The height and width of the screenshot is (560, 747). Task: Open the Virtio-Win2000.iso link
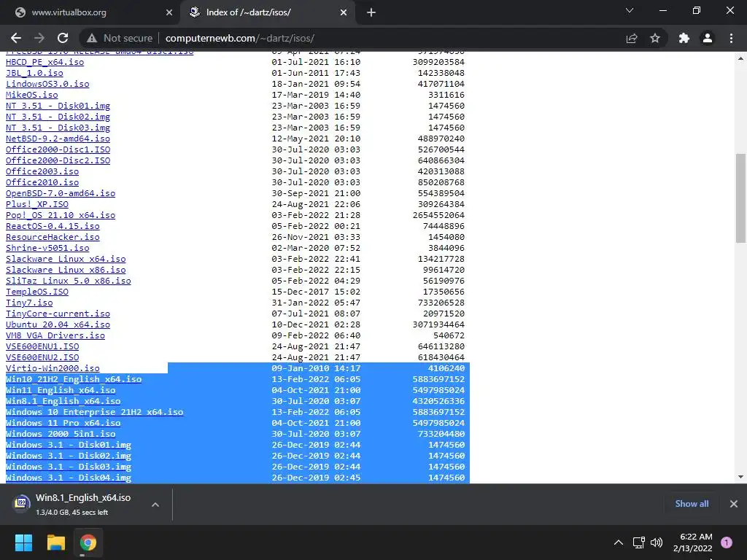[x=53, y=368]
